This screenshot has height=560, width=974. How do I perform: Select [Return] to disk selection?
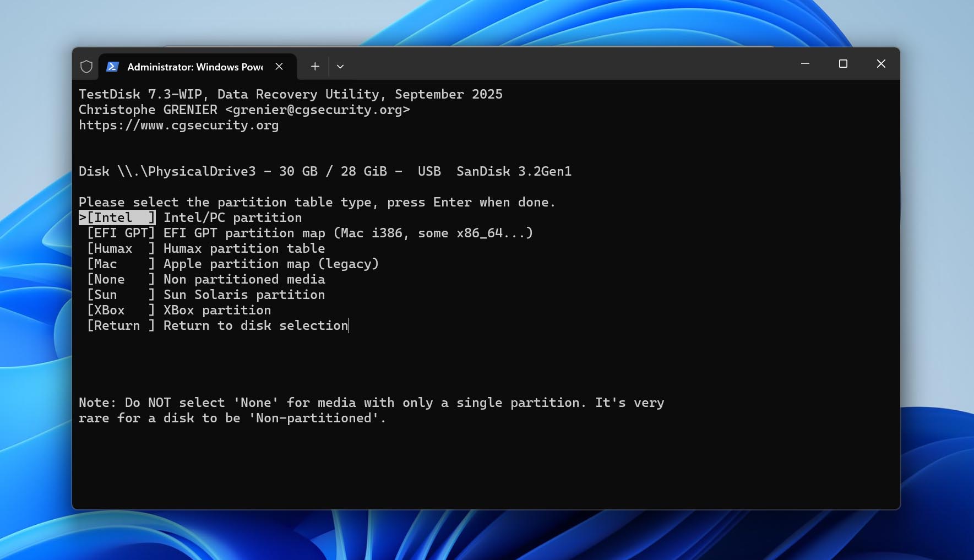[x=121, y=326]
